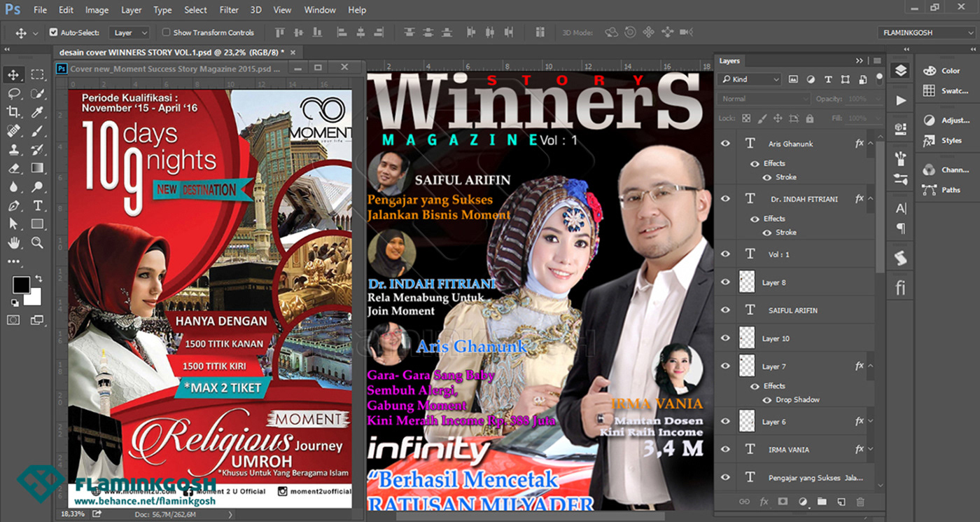Select the Eraser tool
This screenshot has width=980, height=522.
tap(13, 168)
